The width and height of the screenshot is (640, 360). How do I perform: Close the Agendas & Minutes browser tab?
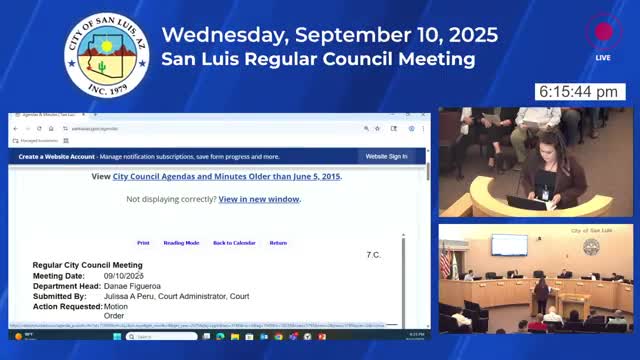point(83,115)
